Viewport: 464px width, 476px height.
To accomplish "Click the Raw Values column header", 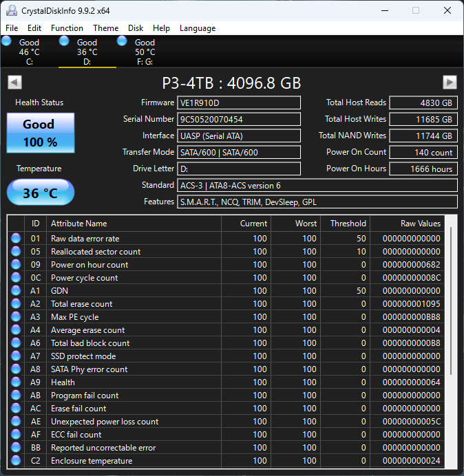I will click(407, 224).
